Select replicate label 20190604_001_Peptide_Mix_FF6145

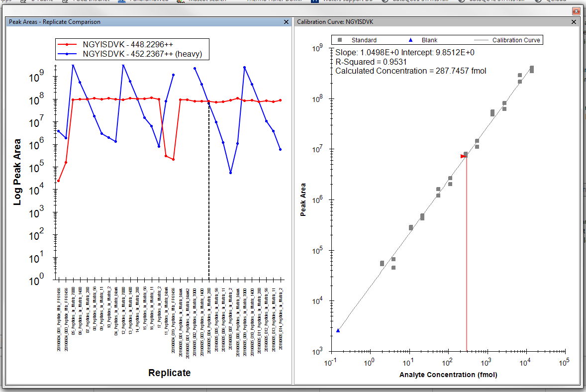point(59,318)
